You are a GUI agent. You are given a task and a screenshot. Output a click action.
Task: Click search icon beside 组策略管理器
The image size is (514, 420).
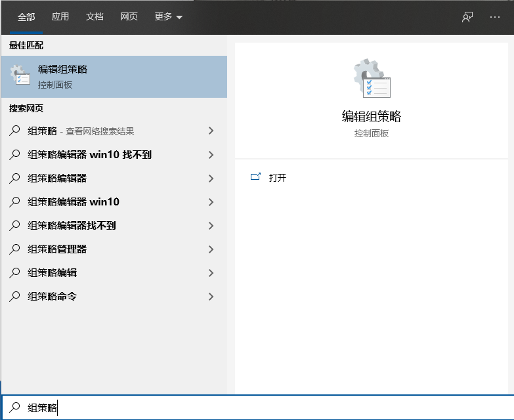coord(15,249)
